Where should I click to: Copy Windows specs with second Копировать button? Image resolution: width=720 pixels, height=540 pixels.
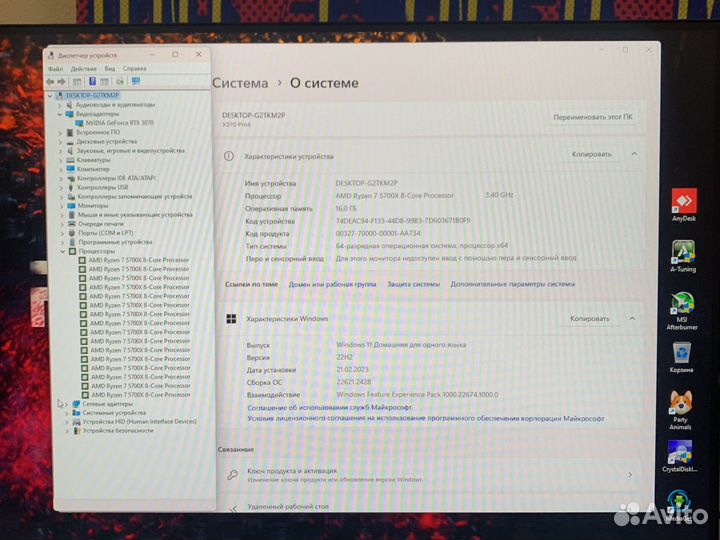(590, 319)
